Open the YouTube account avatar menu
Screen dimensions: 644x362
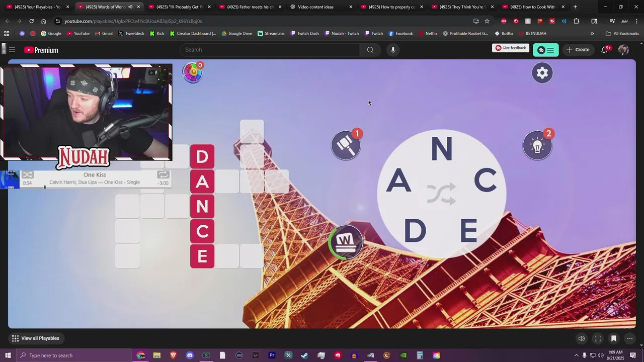click(623, 50)
